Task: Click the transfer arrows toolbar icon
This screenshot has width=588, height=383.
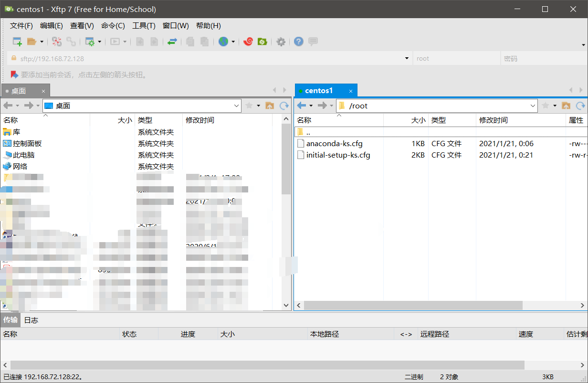Action: pos(172,42)
